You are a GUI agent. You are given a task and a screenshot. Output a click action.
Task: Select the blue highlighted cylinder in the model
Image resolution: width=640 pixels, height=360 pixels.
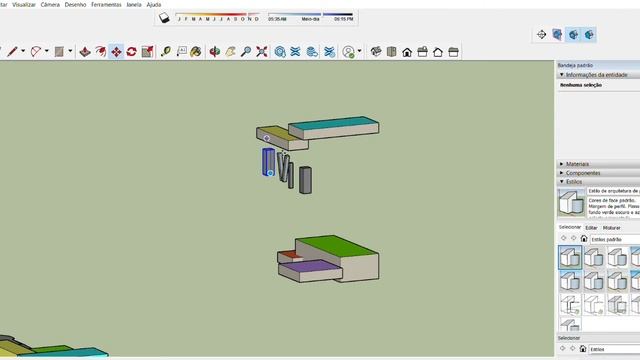point(268,162)
